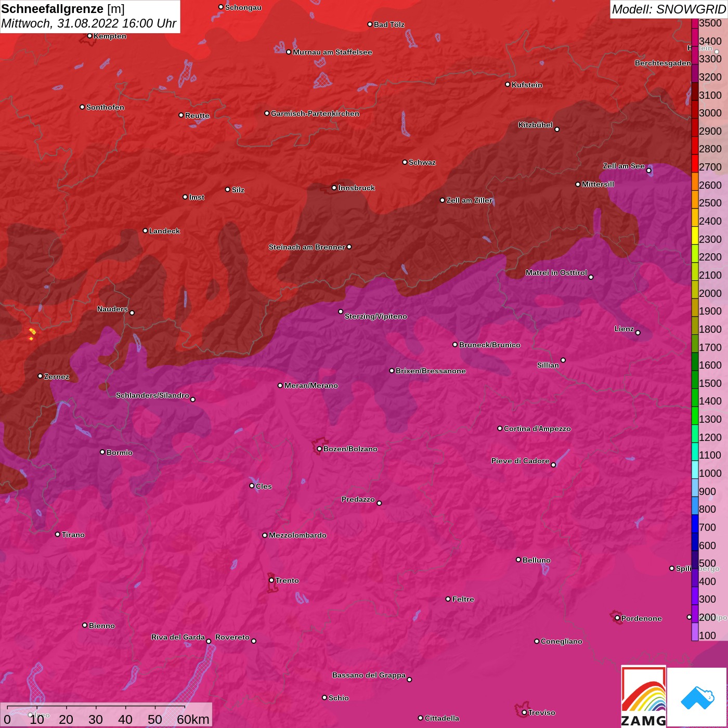Viewport: 728px width, 728px height.
Task: Click the ZAMG logo
Action: (644, 697)
